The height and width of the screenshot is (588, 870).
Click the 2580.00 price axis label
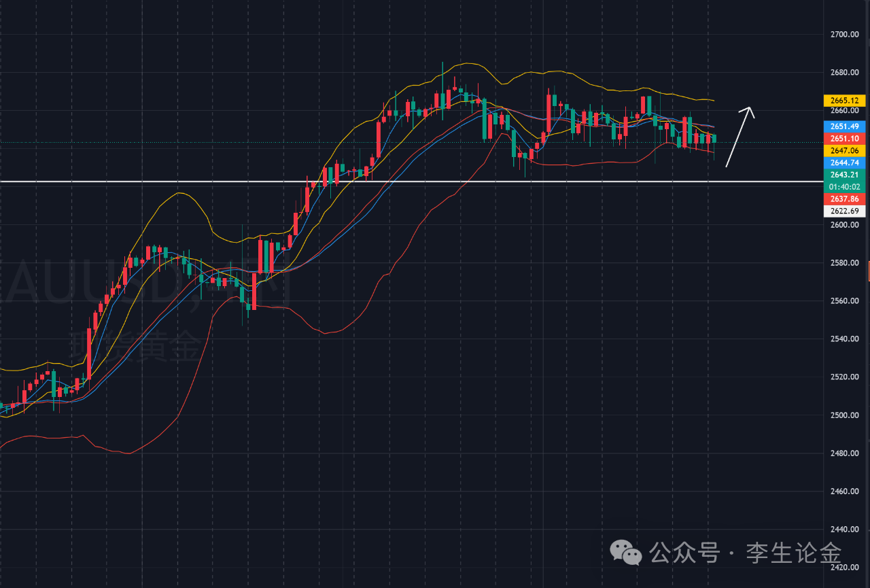pyautogui.click(x=844, y=262)
